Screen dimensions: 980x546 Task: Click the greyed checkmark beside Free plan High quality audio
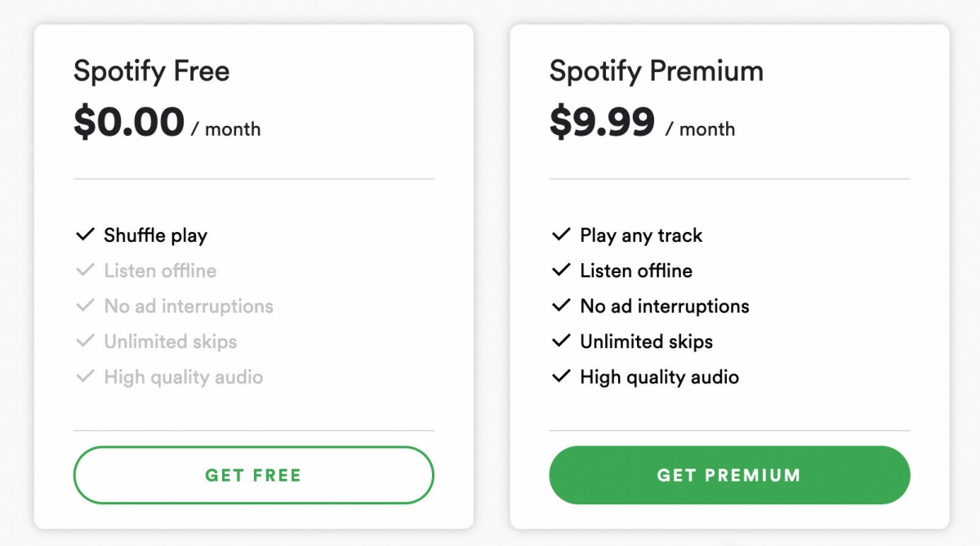pyautogui.click(x=85, y=377)
